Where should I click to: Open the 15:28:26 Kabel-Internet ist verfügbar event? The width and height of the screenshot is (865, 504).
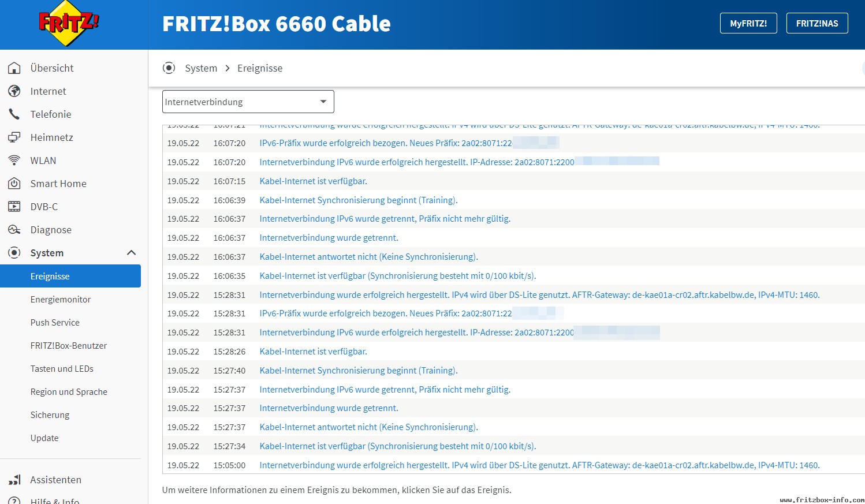pos(313,352)
